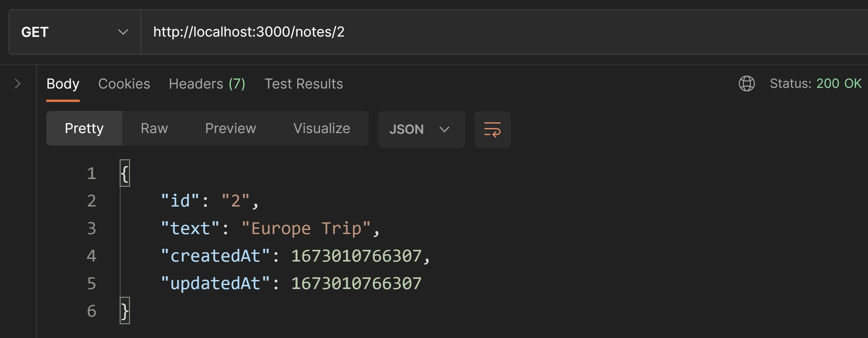Click the opening brace on line 1
Screen dimensions: 868x338
tap(125, 173)
